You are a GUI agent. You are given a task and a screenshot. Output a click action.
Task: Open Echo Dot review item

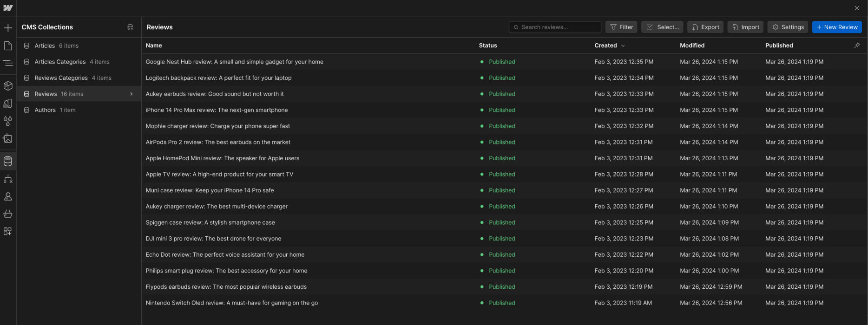pos(225,255)
